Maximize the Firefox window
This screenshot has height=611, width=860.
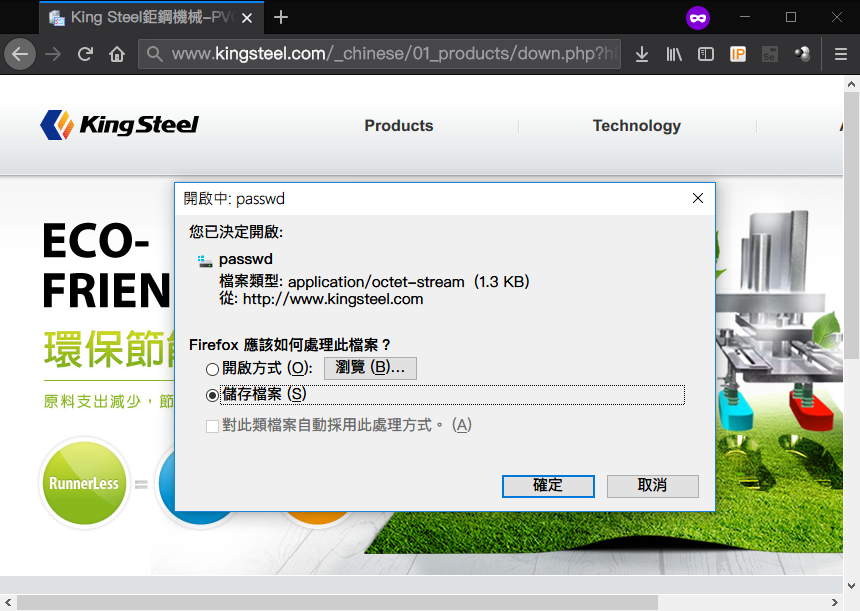(x=790, y=18)
